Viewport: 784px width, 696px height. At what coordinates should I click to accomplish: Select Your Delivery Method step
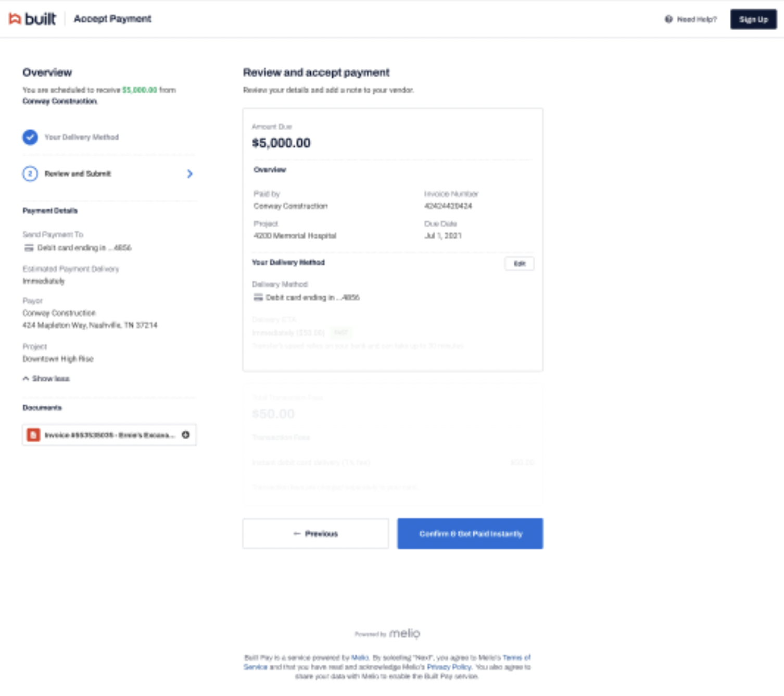pyautogui.click(x=81, y=137)
